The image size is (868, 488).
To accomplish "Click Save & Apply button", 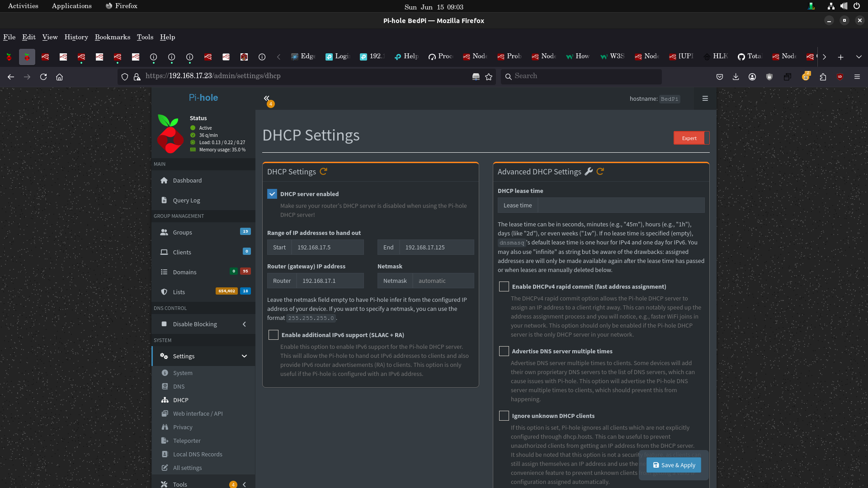I will [674, 465].
